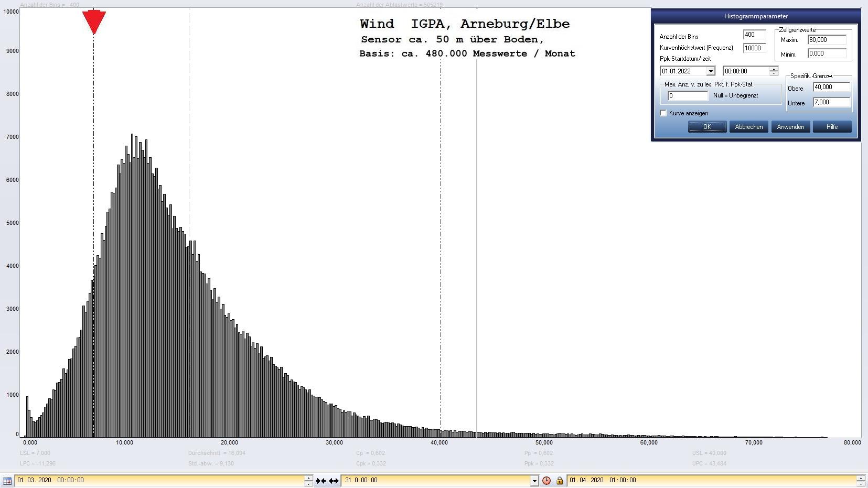Viewport: 868px width, 488px height.
Task: Click the Anwenden button
Action: [x=790, y=127]
